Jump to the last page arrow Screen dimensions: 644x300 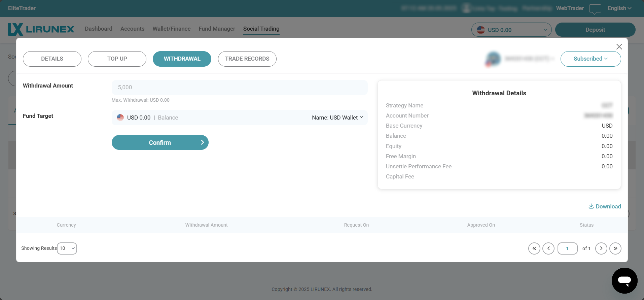615,248
